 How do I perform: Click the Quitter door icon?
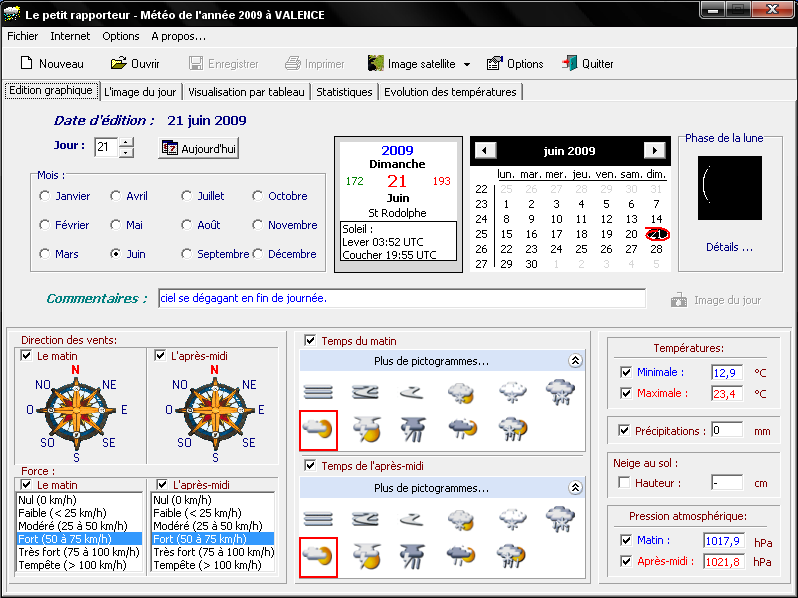(569, 63)
